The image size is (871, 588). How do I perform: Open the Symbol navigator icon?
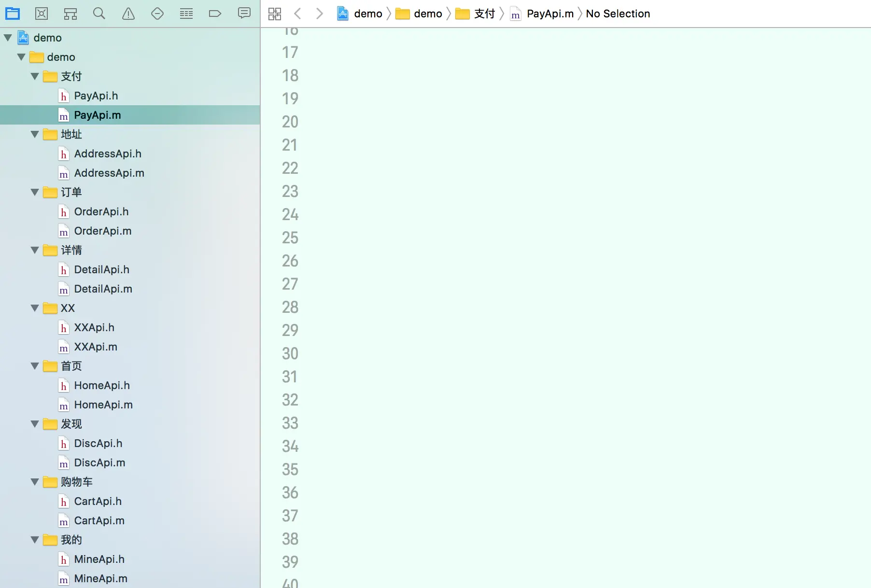70,14
